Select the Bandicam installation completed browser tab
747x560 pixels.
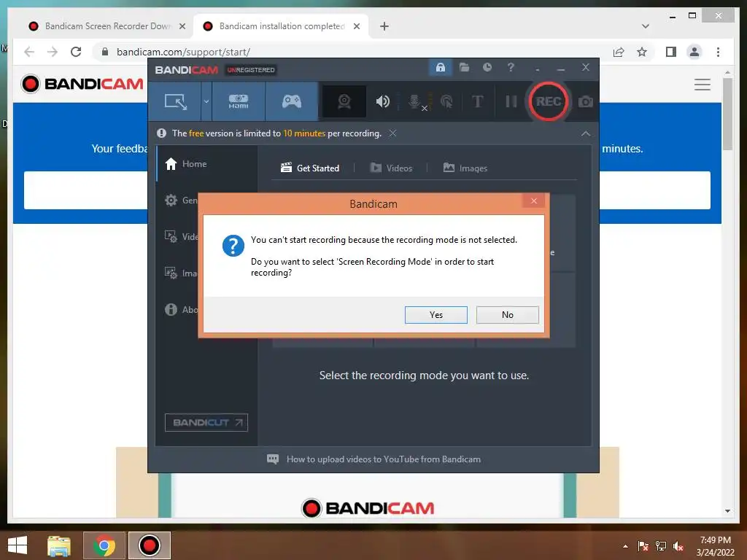[281, 26]
